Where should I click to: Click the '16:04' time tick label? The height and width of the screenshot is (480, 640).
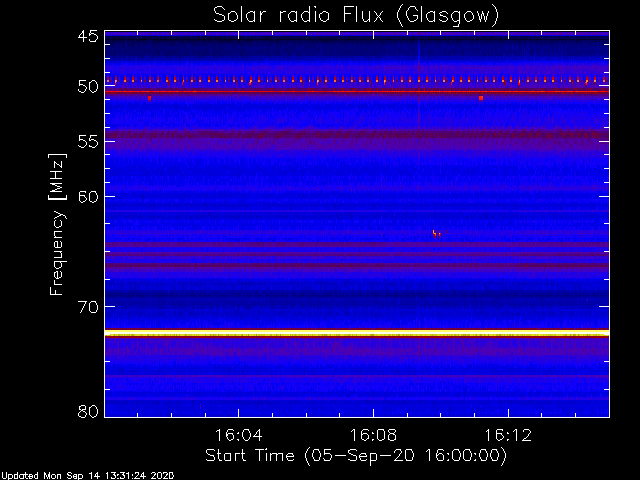(x=238, y=435)
